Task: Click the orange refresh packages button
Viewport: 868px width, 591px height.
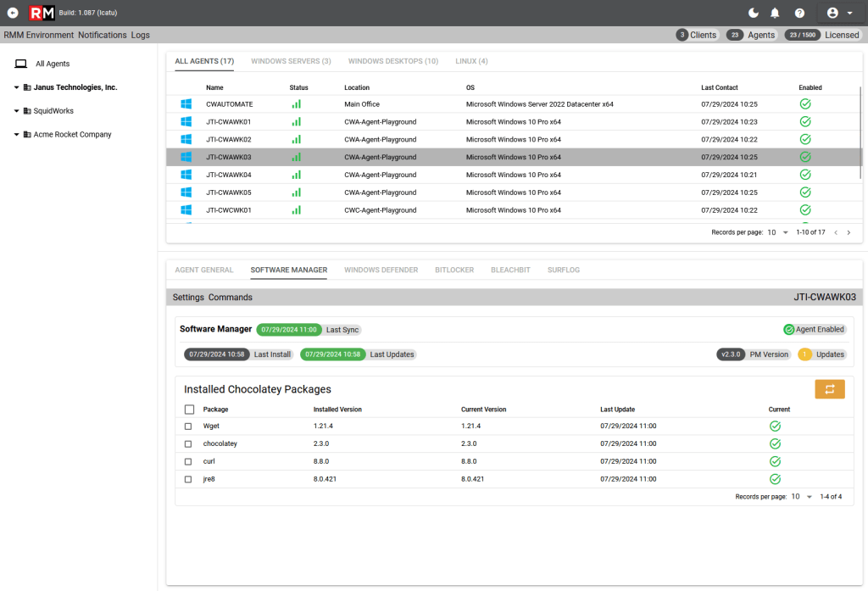Action: click(829, 389)
